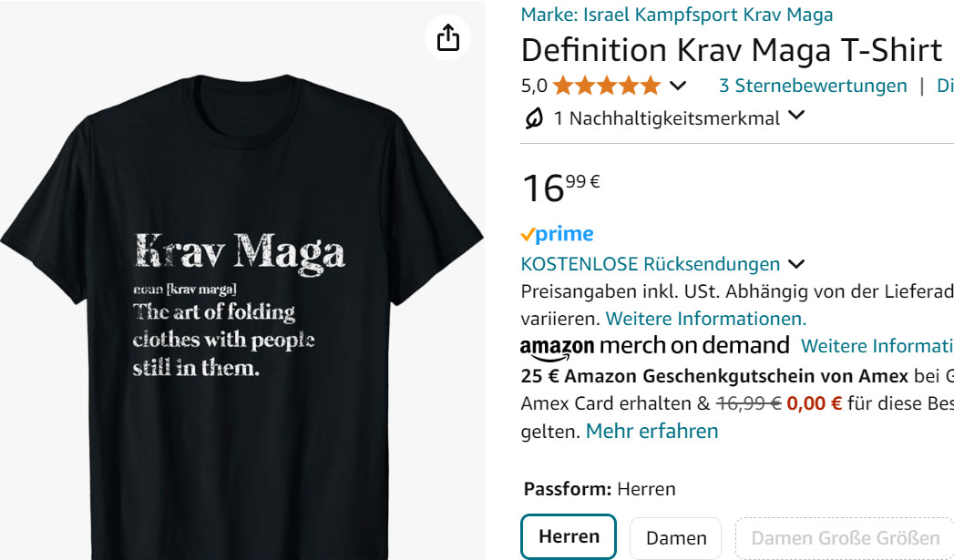Open the info link beside merch on demand

(877, 346)
